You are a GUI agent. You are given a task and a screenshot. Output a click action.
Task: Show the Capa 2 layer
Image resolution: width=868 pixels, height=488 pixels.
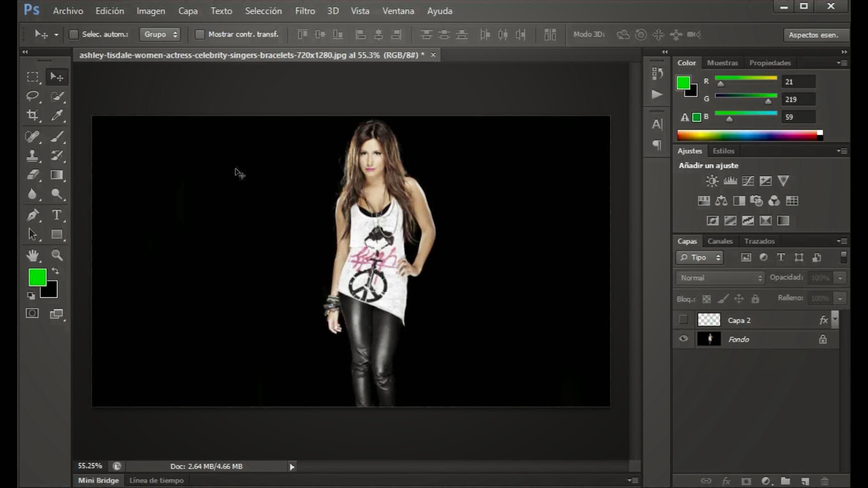(x=683, y=320)
